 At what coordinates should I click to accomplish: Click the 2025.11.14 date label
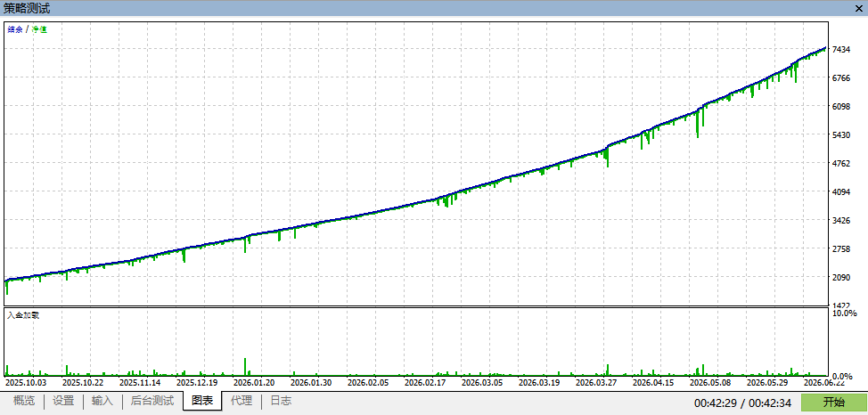[x=140, y=382]
